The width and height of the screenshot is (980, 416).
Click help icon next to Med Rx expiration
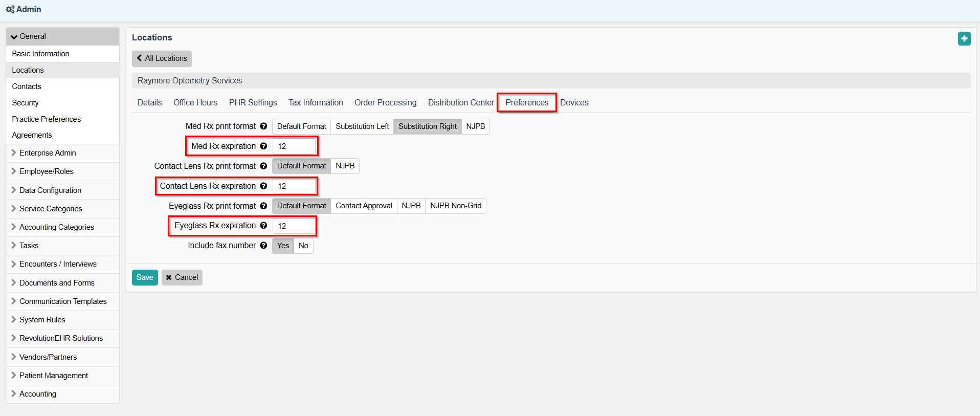coord(263,146)
